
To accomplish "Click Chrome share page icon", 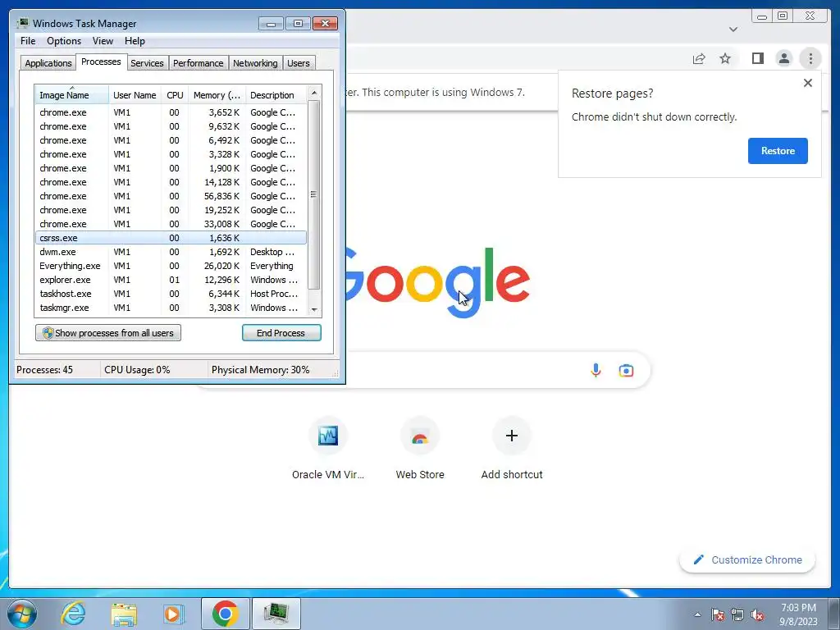I will coord(699,58).
